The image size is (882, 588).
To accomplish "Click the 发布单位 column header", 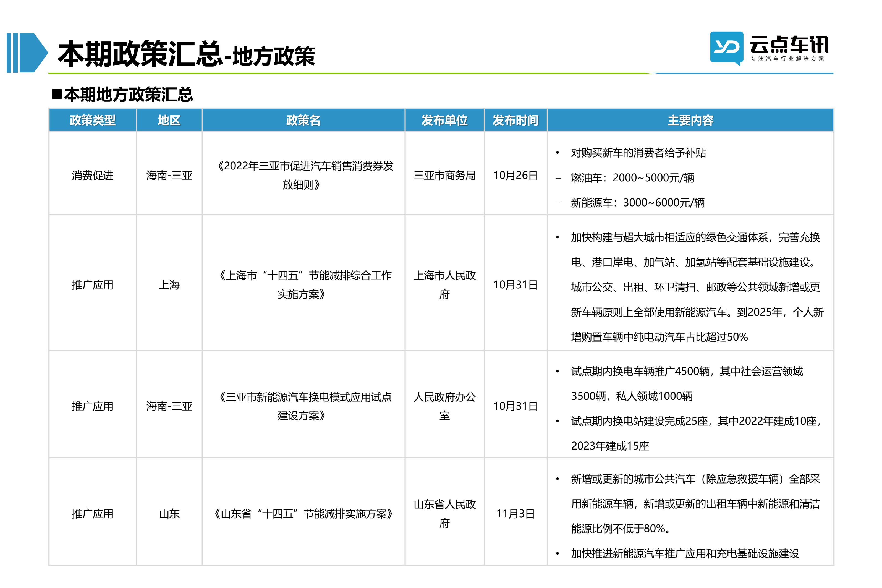I will tap(444, 120).
